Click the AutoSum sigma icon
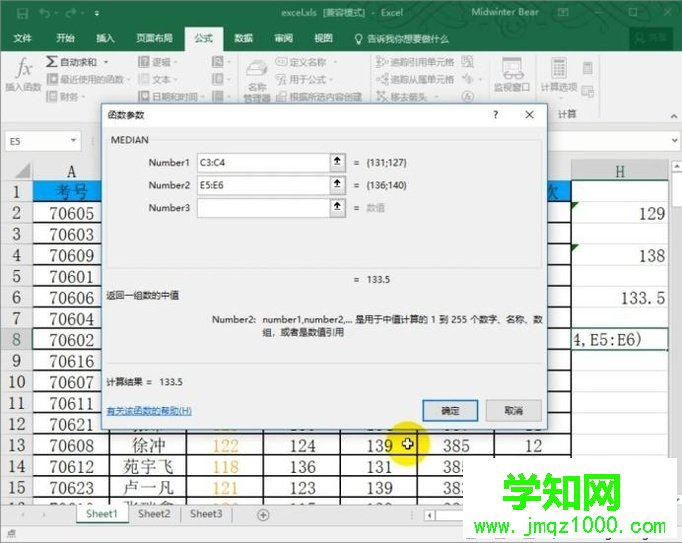This screenshot has width=682, height=543. (x=51, y=62)
